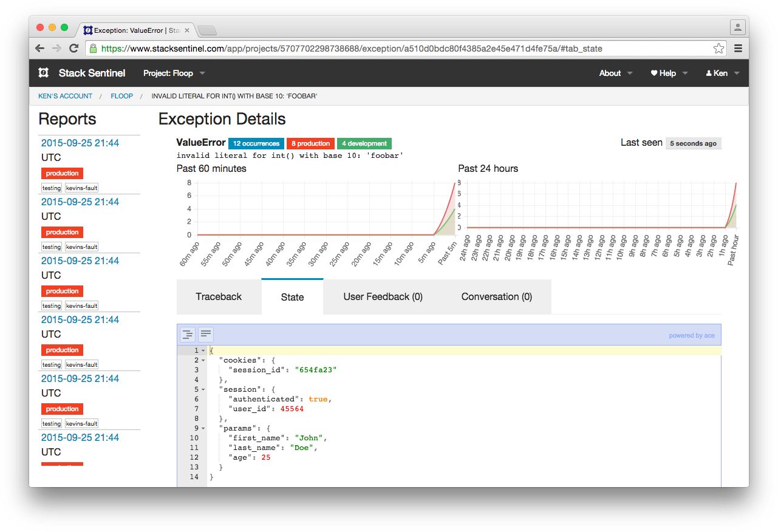
Task: Click the user icon next to Ken
Action: click(709, 73)
